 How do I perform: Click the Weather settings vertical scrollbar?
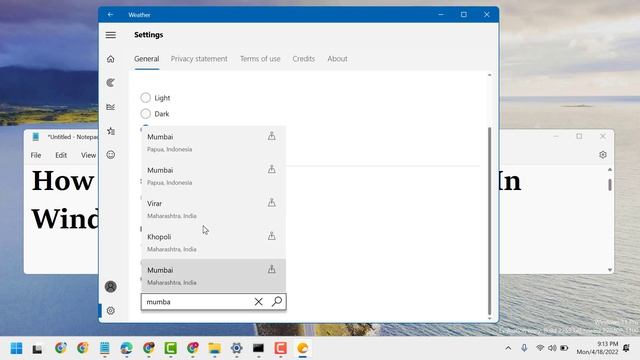[489, 220]
